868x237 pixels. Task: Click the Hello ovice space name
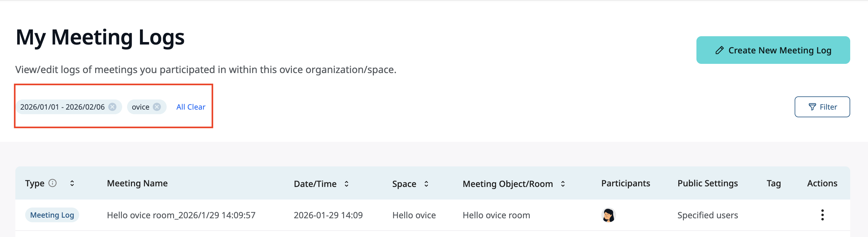414,215
